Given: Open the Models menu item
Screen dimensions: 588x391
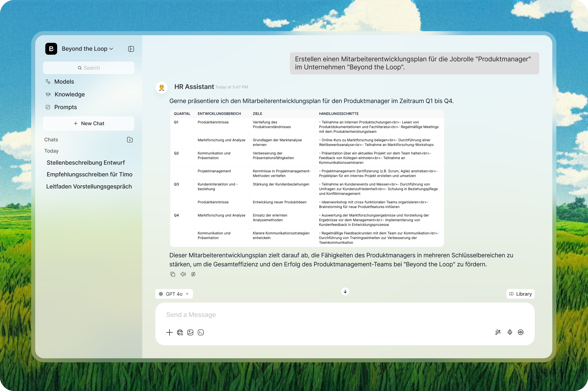Looking at the screenshot, I should (x=64, y=82).
